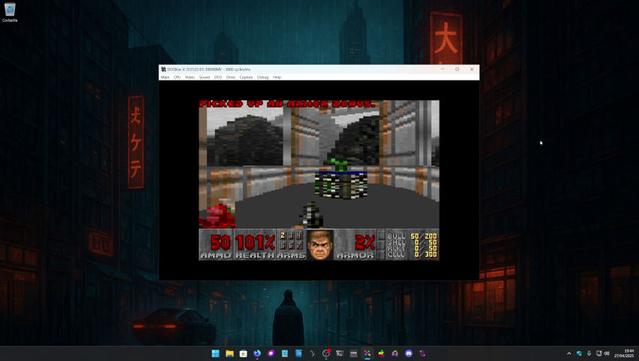Open the CPU menu
This screenshot has width=639, height=361.
pos(177,77)
